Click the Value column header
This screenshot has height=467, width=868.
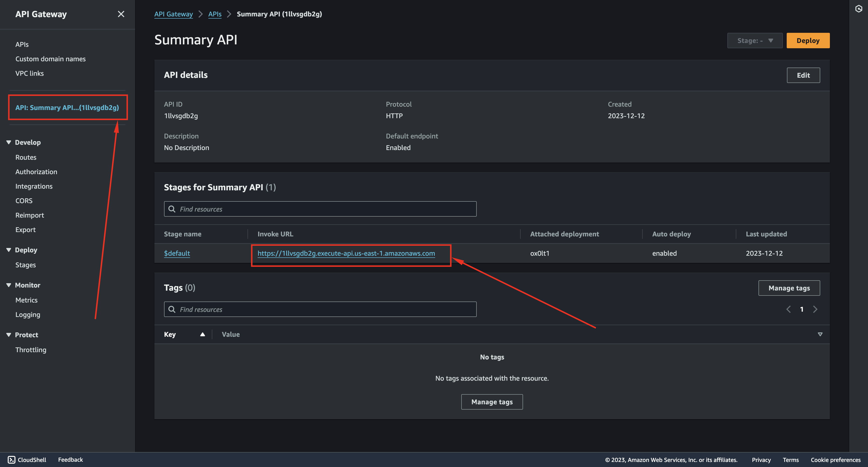point(231,334)
